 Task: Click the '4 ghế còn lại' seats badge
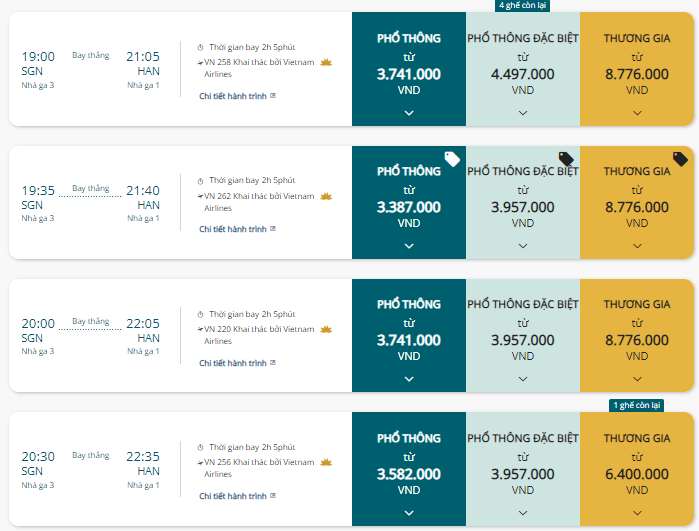tap(522, 5)
